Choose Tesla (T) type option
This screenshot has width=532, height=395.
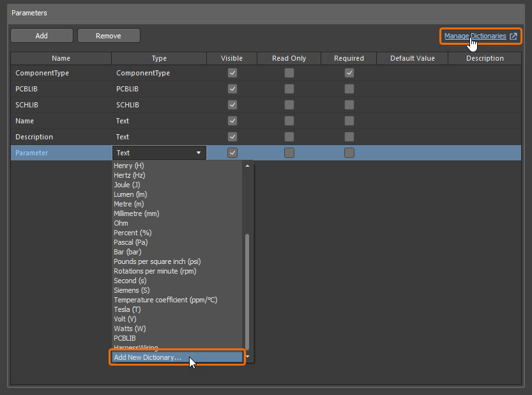tap(127, 309)
